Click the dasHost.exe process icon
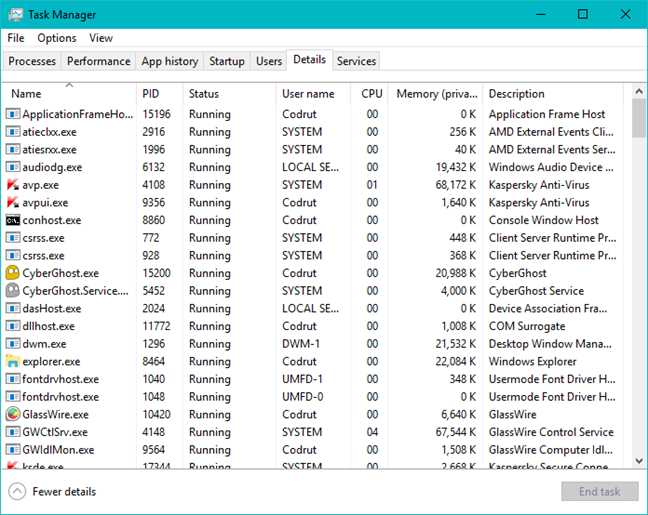648x515 pixels. pos(13,308)
